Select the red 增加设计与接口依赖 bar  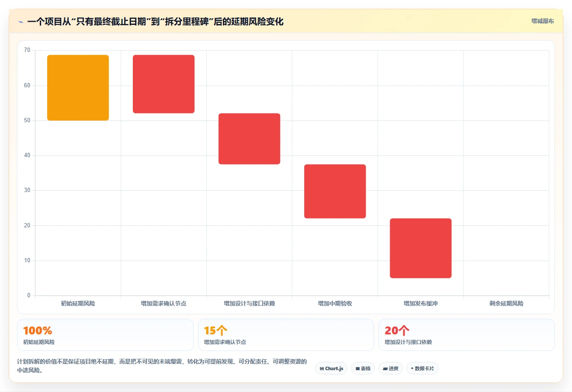pos(249,139)
